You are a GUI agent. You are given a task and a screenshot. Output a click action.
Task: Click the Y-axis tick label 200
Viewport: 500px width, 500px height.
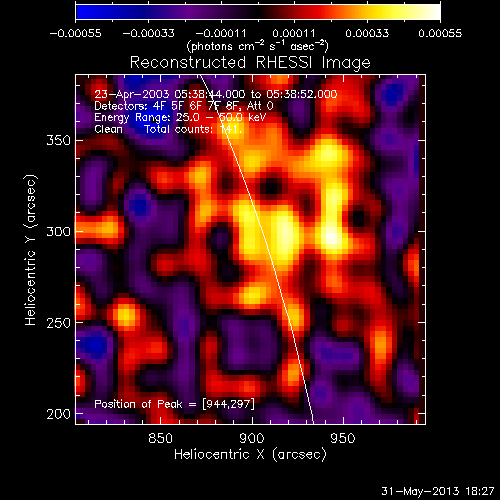tap(59, 414)
